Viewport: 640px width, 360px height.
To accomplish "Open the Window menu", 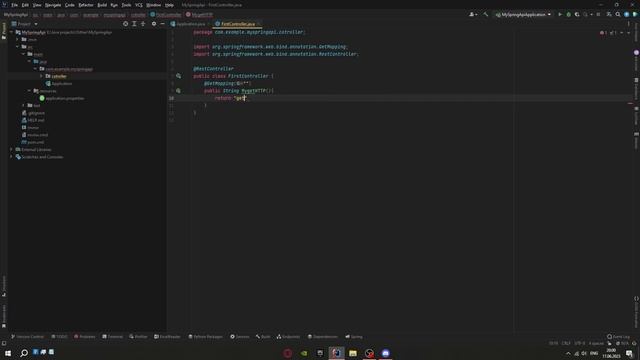I will 153,5.
